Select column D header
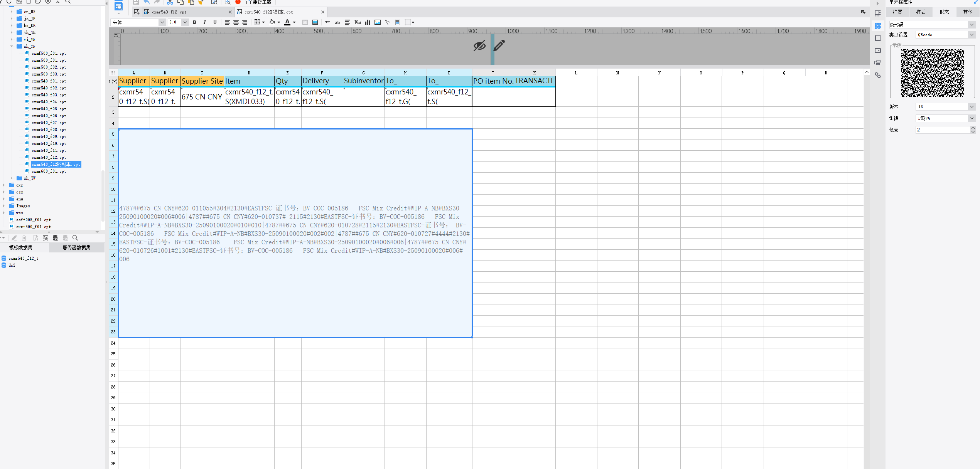Image resolution: width=980 pixels, height=469 pixels. click(249, 72)
